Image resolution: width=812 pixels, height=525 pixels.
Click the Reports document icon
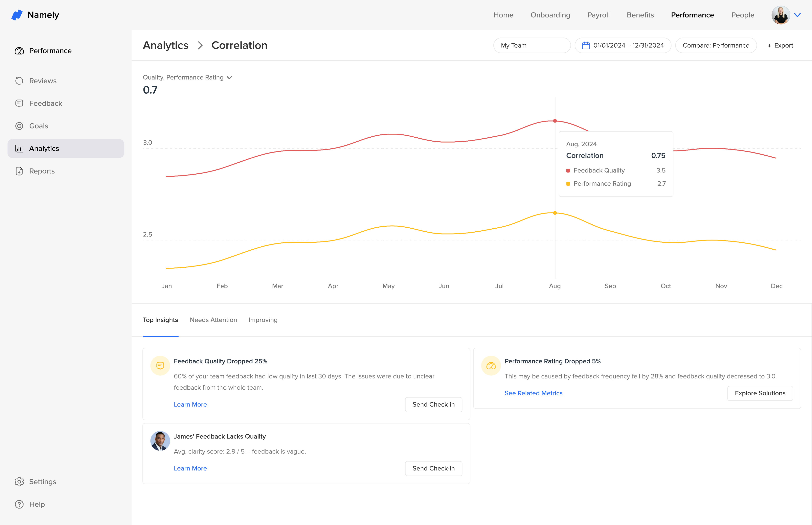(19, 171)
